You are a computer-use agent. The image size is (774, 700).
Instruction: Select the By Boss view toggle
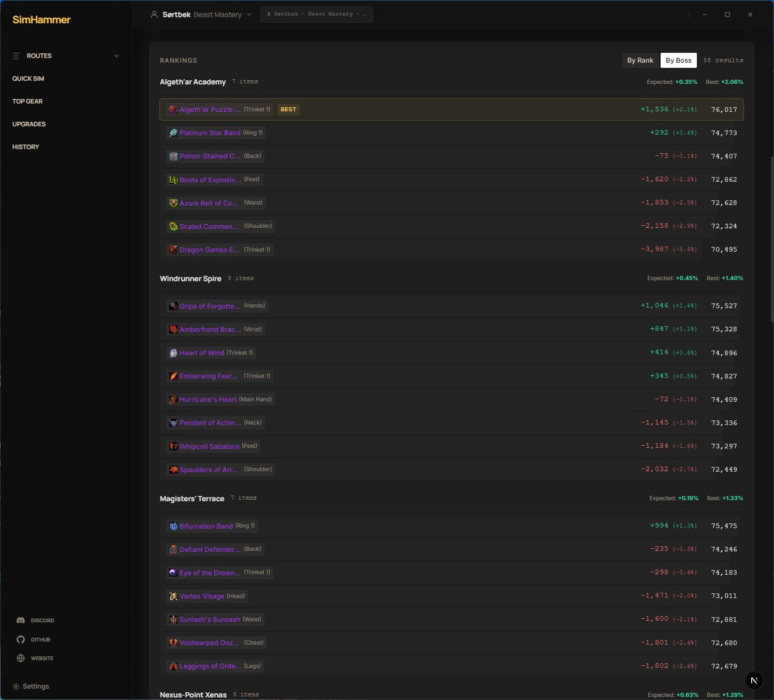[678, 61]
